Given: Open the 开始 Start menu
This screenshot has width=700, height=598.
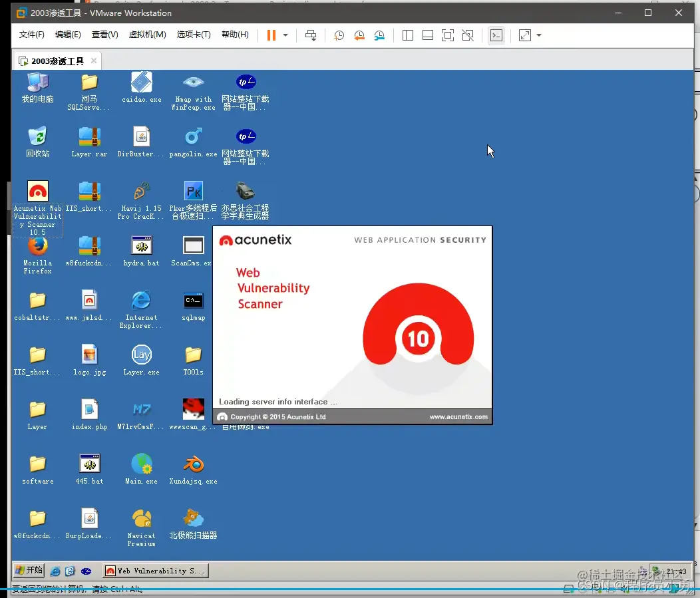Looking at the screenshot, I should (x=29, y=570).
